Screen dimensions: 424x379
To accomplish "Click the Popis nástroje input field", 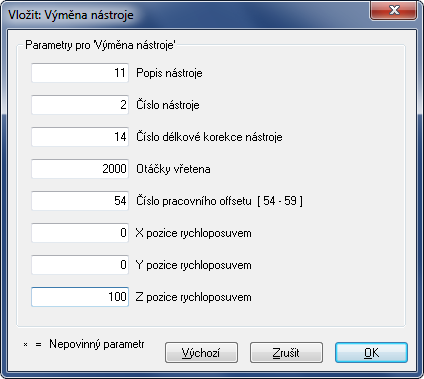I will (80, 73).
